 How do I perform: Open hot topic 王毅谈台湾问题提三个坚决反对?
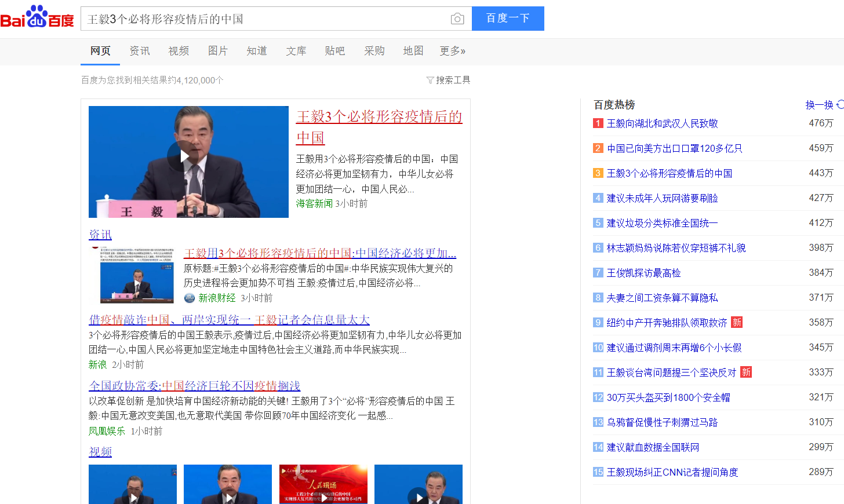click(x=672, y=372)
